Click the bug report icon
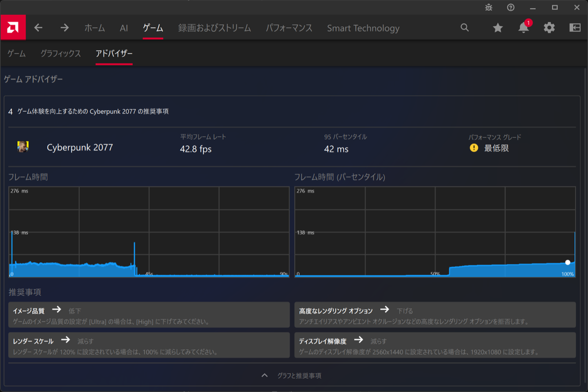The width and height of the screenshot is (588, 392). (x=489, y=7)
